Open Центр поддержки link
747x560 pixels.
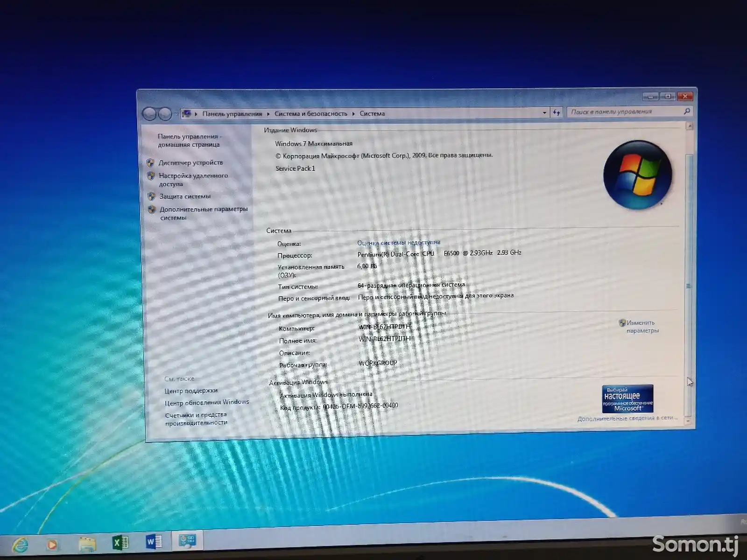pos(191,391)
